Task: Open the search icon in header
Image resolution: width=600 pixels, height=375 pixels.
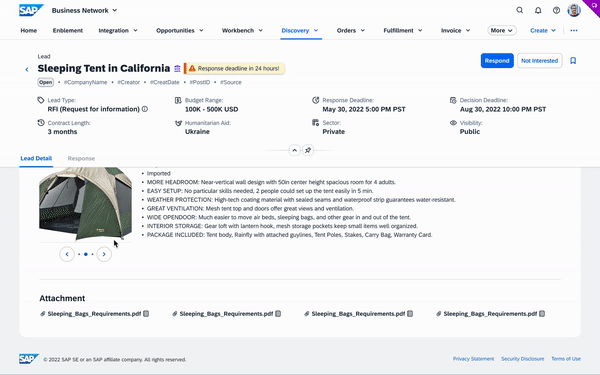Action: point(520,10)
